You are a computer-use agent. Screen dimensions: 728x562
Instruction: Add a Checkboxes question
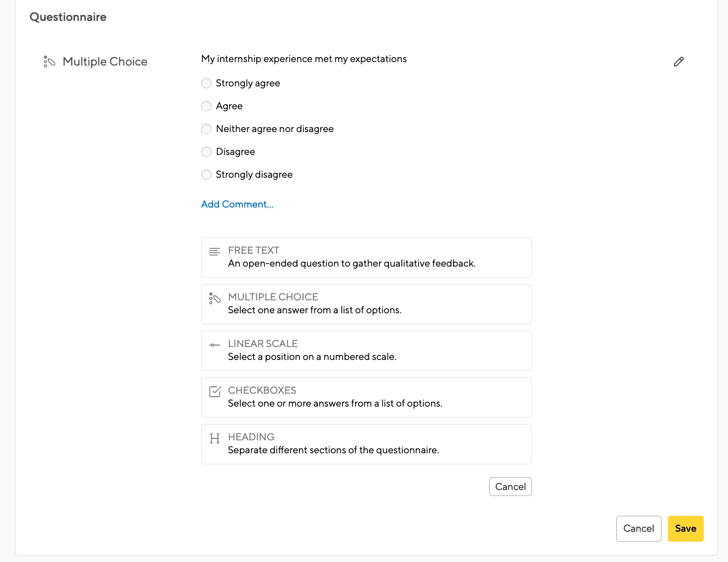point(366,397)
